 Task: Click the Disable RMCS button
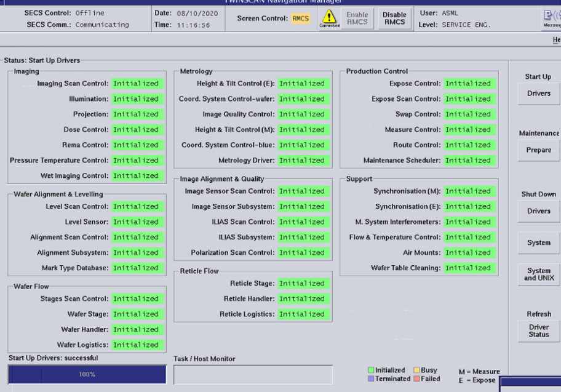pos(394,18)
